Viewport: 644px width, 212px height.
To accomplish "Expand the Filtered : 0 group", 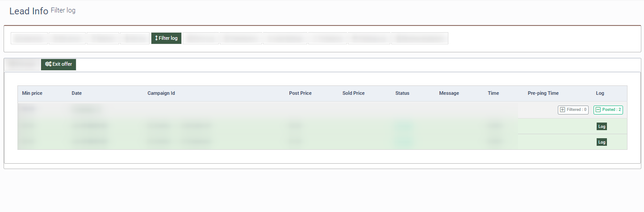I will (573, 110).
